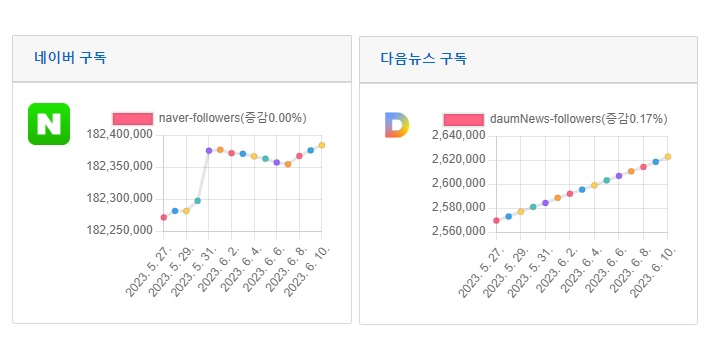709x360 pixels.
Task: Select the last yellow Daum point on 6. 10.
Action: (668, 157)
